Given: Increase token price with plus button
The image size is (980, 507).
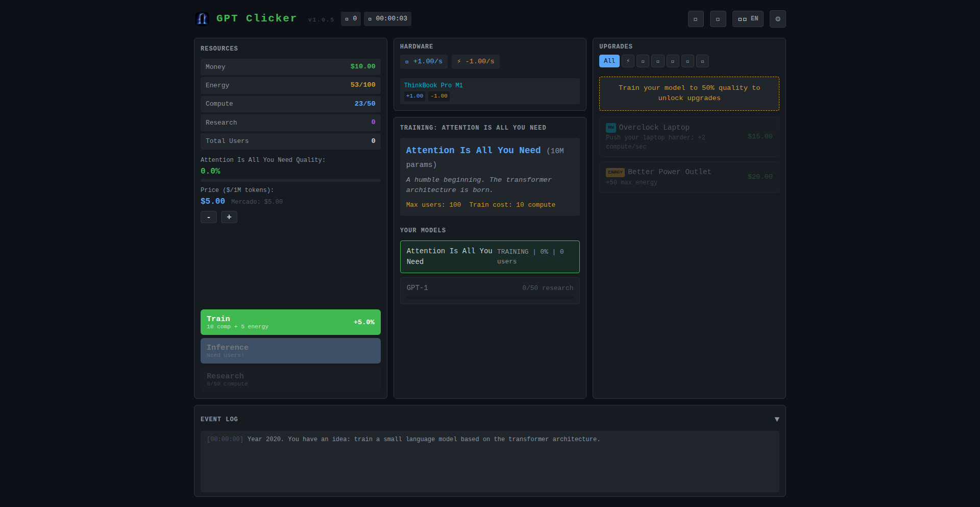Looking at the screenshot, I should pos(229,217).
